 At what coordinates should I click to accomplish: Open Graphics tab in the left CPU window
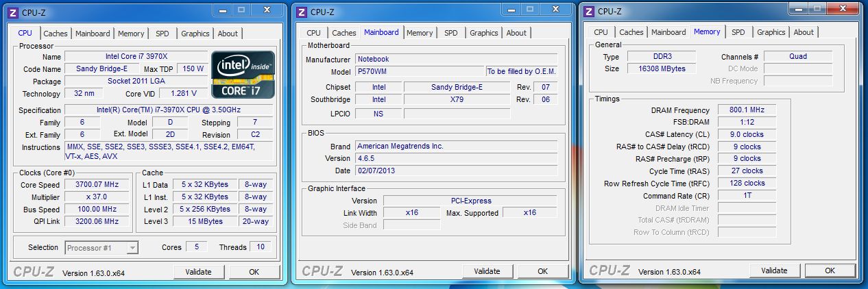pos(195,34)
